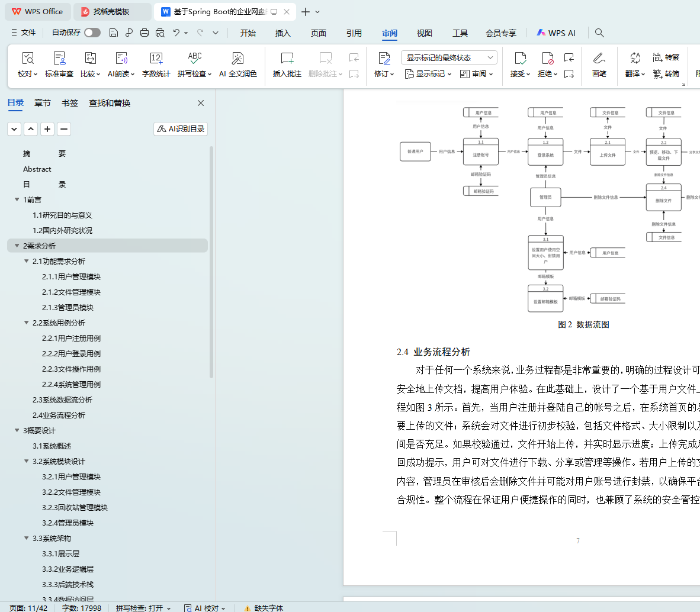Expand the 显示标记 dropdown menu

(x=428, y=74)
